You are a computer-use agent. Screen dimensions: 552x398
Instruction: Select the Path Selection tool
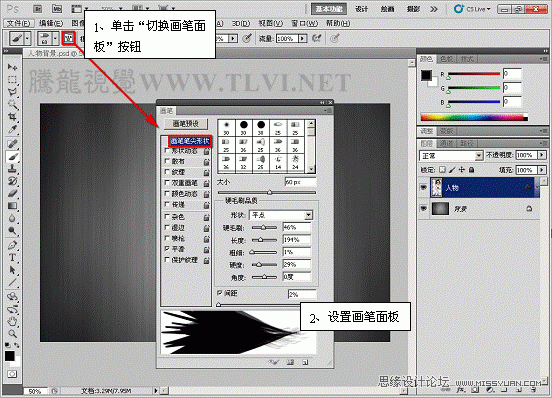tap(12, 270)
